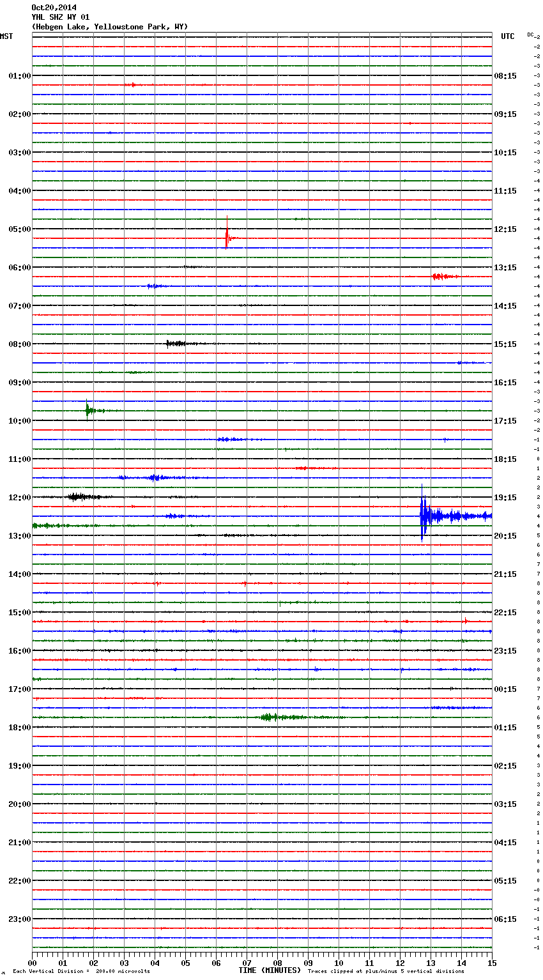543x980 pixels.
Task: Select the 01:00 MST time label
Action: pyautogui.click(x=19, y=76)
